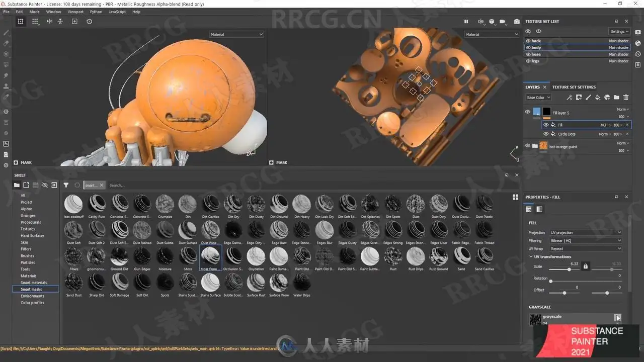
Task: Hide the Circle Dots effect
Action: click(x=546, y=134)
